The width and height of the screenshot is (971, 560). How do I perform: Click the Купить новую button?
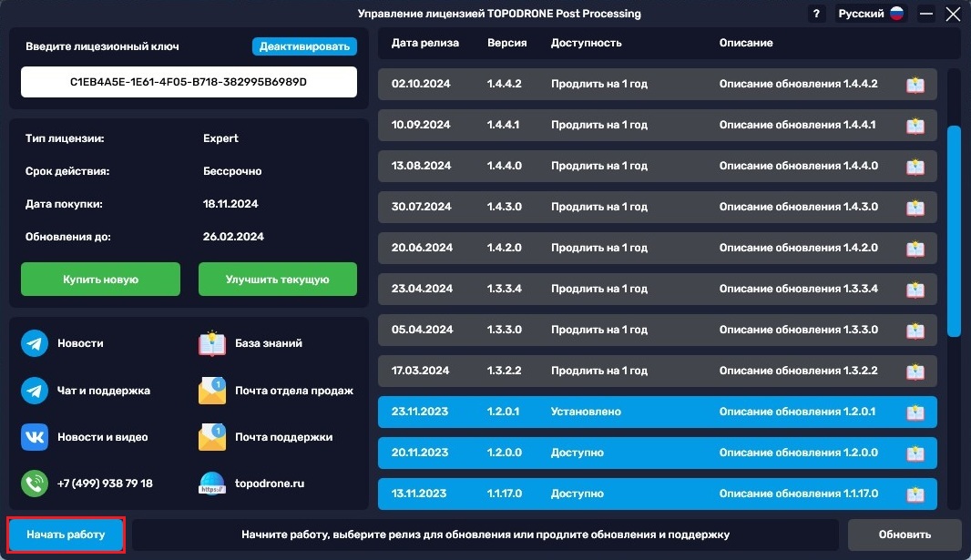[100, 279]
